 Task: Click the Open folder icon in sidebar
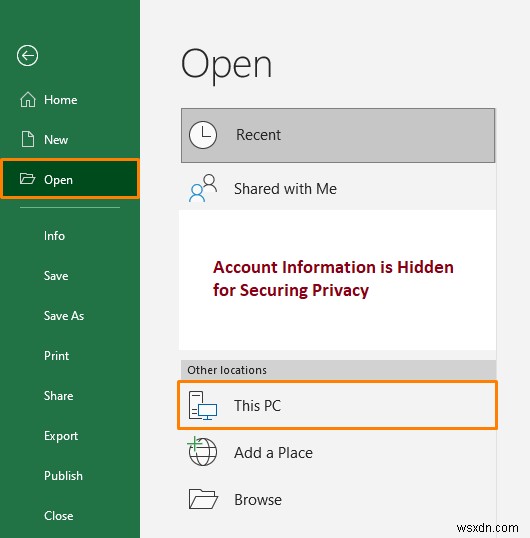27,179
